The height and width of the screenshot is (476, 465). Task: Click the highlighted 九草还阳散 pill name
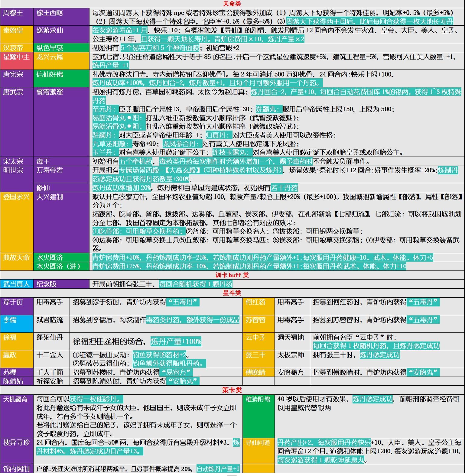tap(112, 144)
